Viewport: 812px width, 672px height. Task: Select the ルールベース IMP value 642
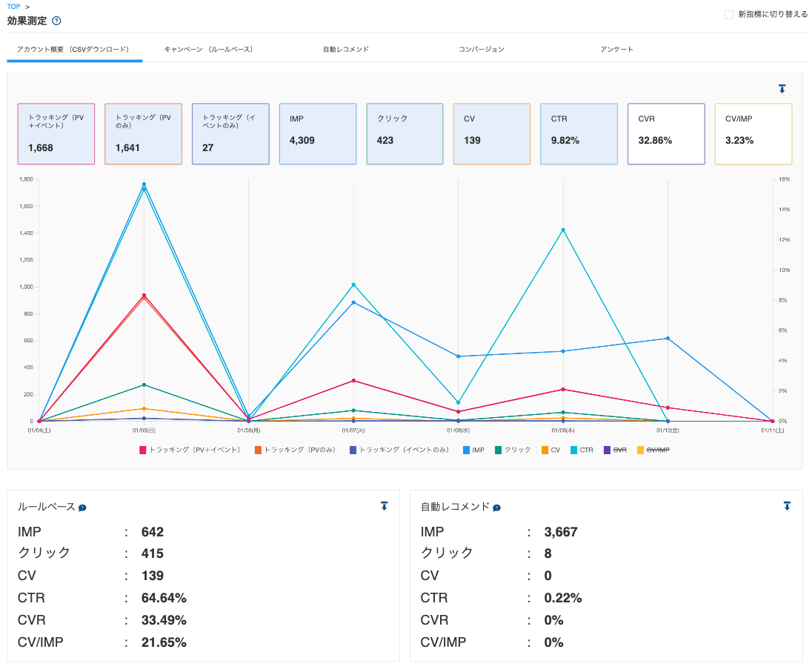pyautogui.click(x=153, y=532)
